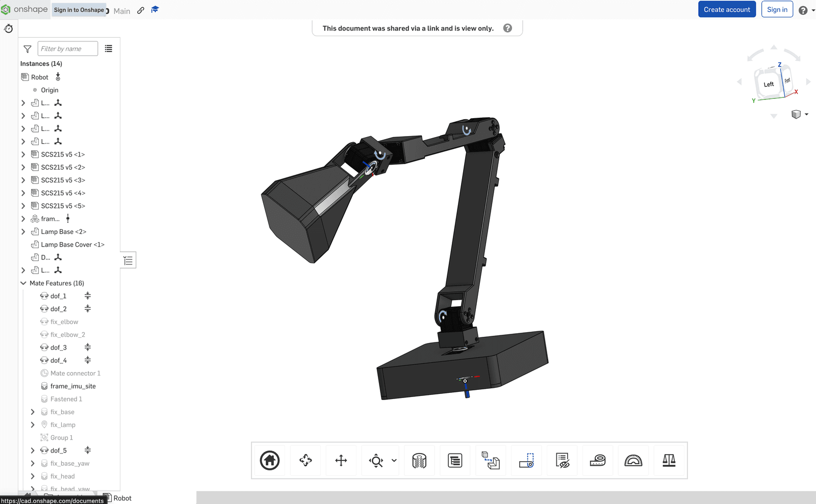This screenshot has width=816, height=504.
Task: Click the Onshape logo
Action: [x=24, y=10]
